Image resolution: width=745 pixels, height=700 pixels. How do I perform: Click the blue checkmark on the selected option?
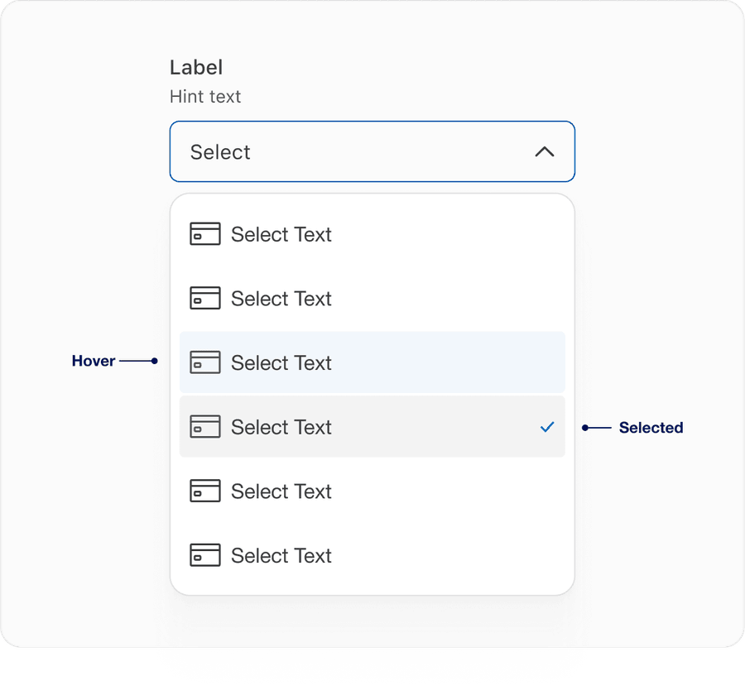click(546, 427)
